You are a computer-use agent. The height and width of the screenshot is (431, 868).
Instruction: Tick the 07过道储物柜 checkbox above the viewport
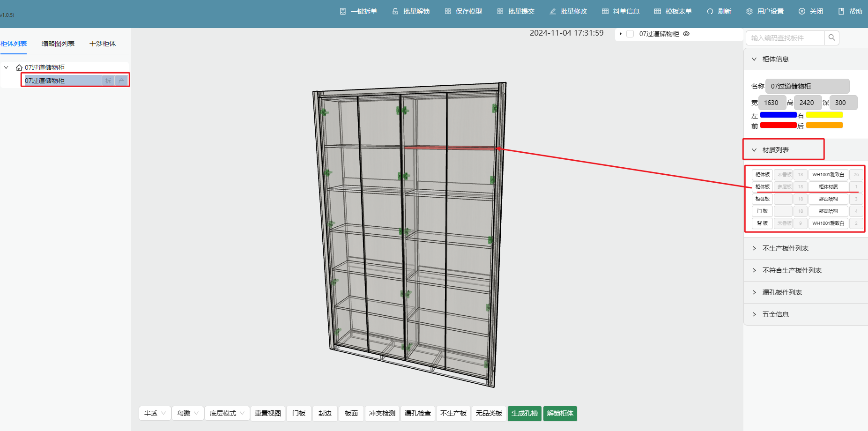click(x=630, y=34)
